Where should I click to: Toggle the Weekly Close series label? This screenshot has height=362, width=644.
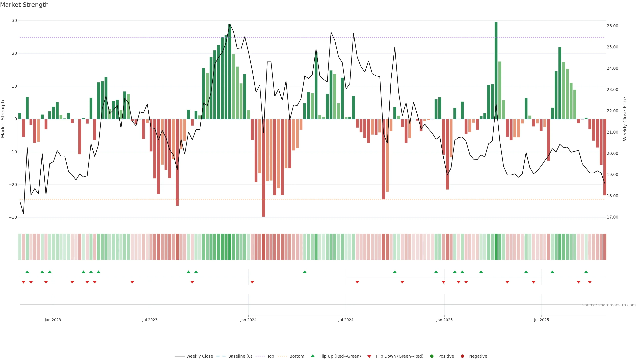pyautogui.click(x=200, y=356)
